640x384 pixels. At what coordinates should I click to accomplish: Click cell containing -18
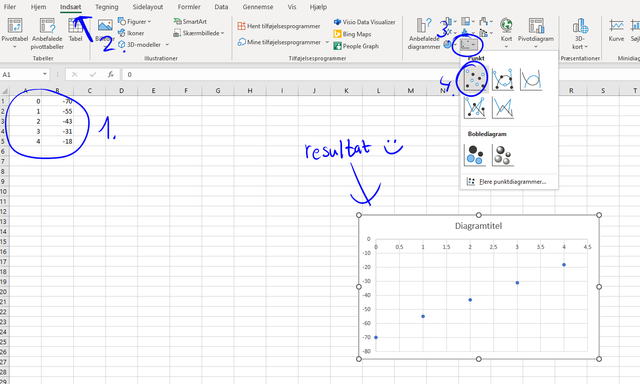[58, 142]
